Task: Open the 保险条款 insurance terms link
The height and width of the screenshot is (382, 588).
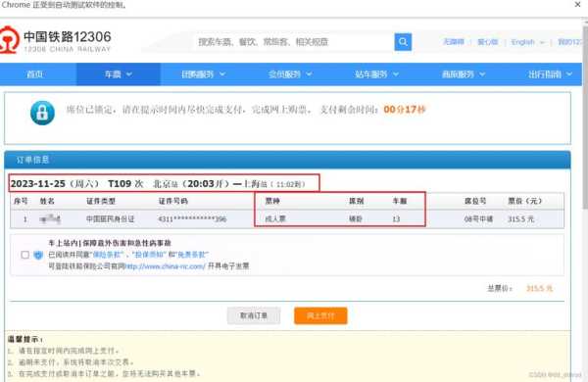Action: [108, 255]
